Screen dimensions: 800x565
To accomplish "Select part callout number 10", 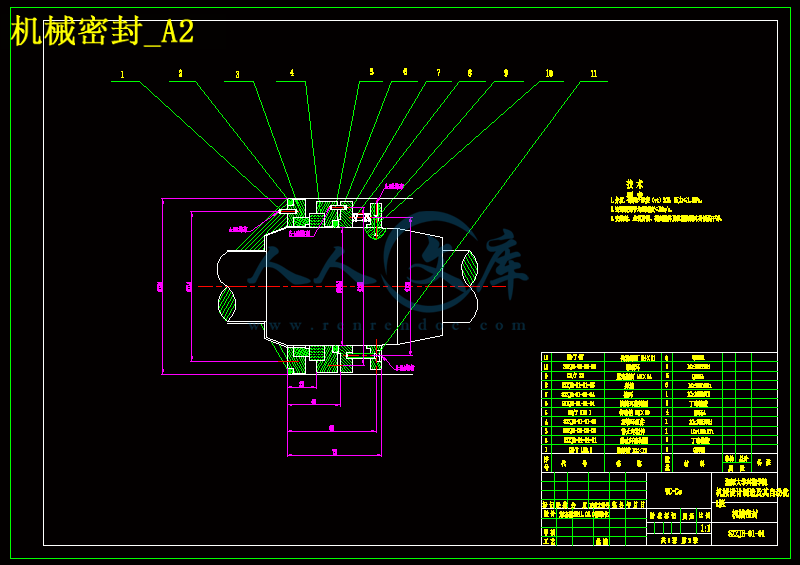I will 549,73.
